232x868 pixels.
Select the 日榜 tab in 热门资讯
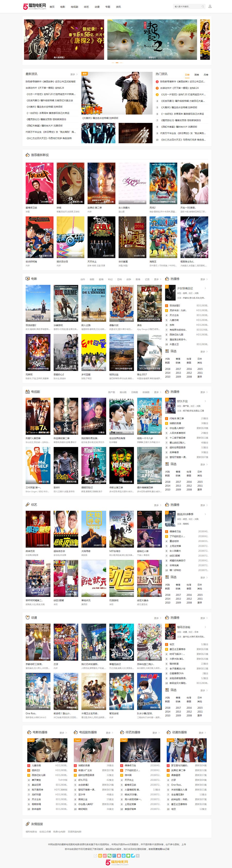pyautogui.click(x=187, y=74)
